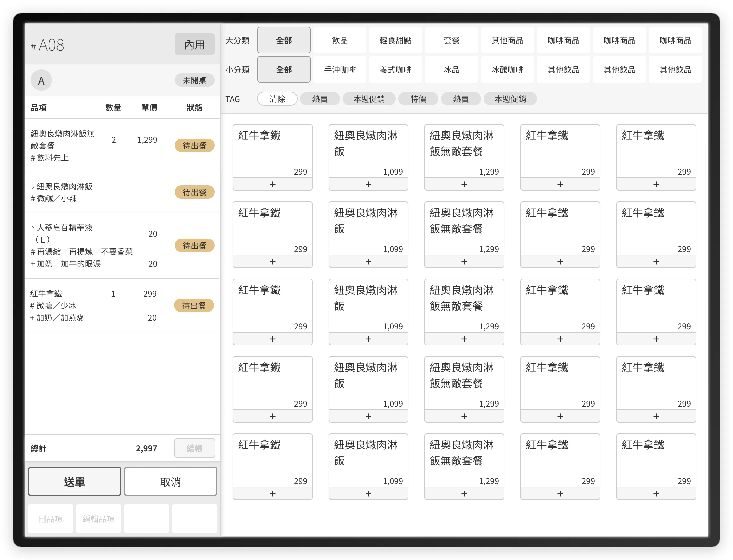Tap plus under leftmost 紅牛拿鐵 in bottom row
The image size is (733, 560).
(272, 494)
